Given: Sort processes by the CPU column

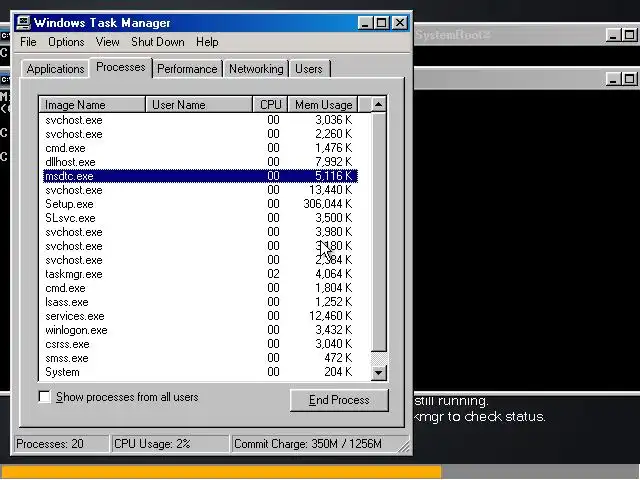Looking at the screenshot, I should tap(271, 104).
